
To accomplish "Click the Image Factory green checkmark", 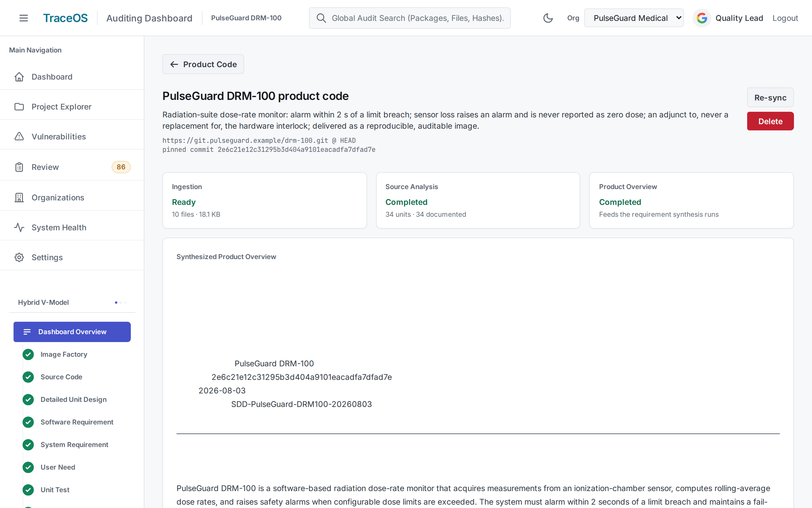I will pyautogui.click(x=28, y=354).
